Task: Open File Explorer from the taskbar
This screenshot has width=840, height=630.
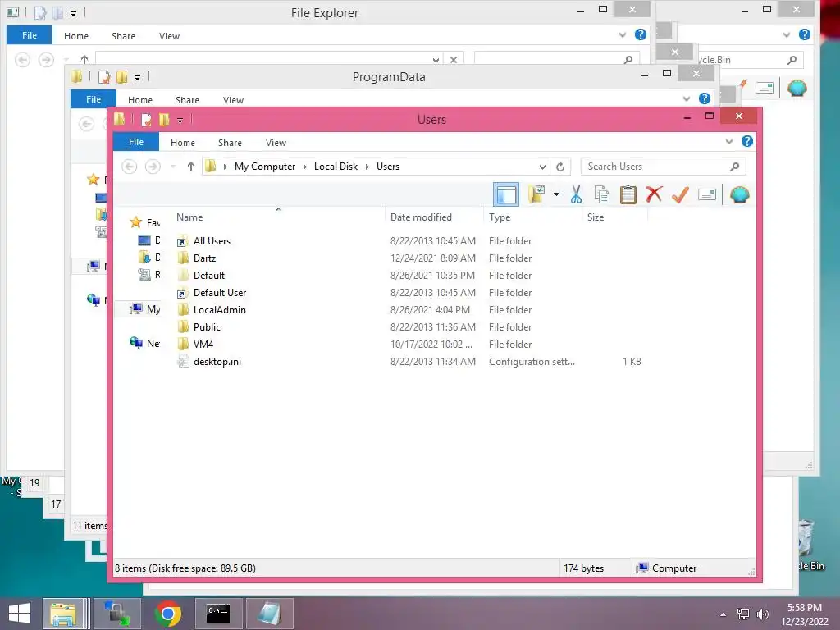Action: point(63,614)
